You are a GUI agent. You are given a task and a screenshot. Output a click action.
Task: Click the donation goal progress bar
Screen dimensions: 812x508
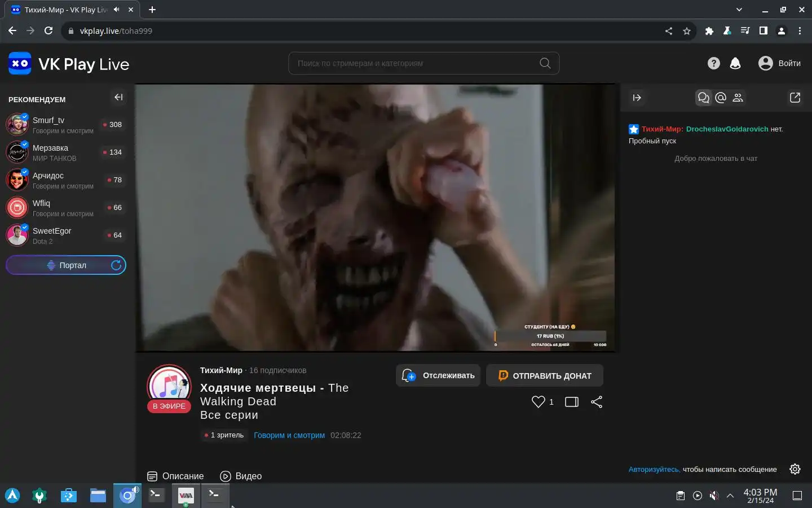pyautogui.click(x=550, y=336)
